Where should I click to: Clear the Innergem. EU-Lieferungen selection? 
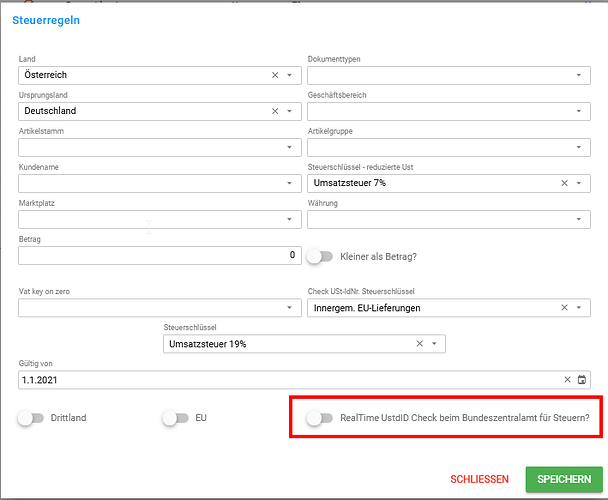565,308
